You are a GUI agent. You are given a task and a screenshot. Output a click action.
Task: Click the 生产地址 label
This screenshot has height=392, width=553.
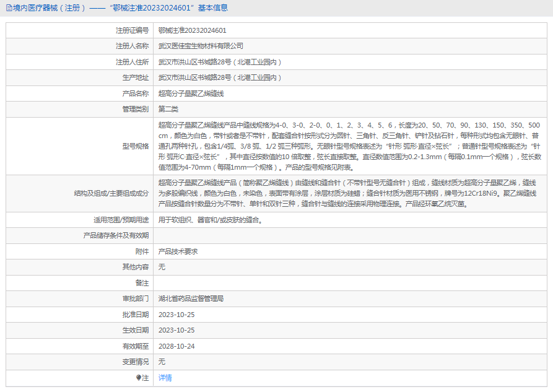pyautogui.click(x=136, y=77)
